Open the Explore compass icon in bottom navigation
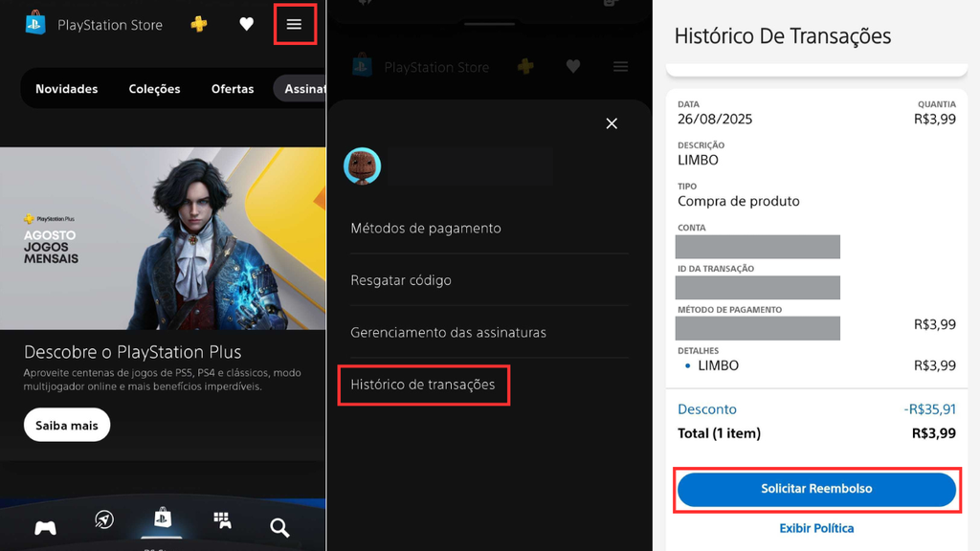Screen dimensions: 980x551 [x=103, y=519]
